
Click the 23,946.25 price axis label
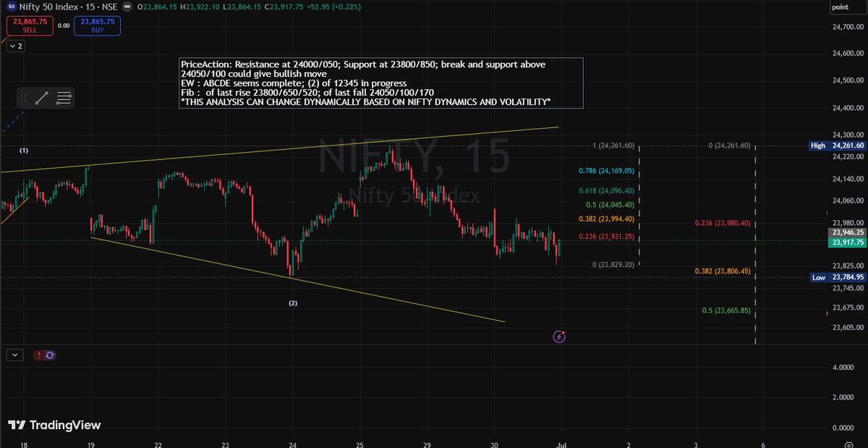(x=847, y=232)
